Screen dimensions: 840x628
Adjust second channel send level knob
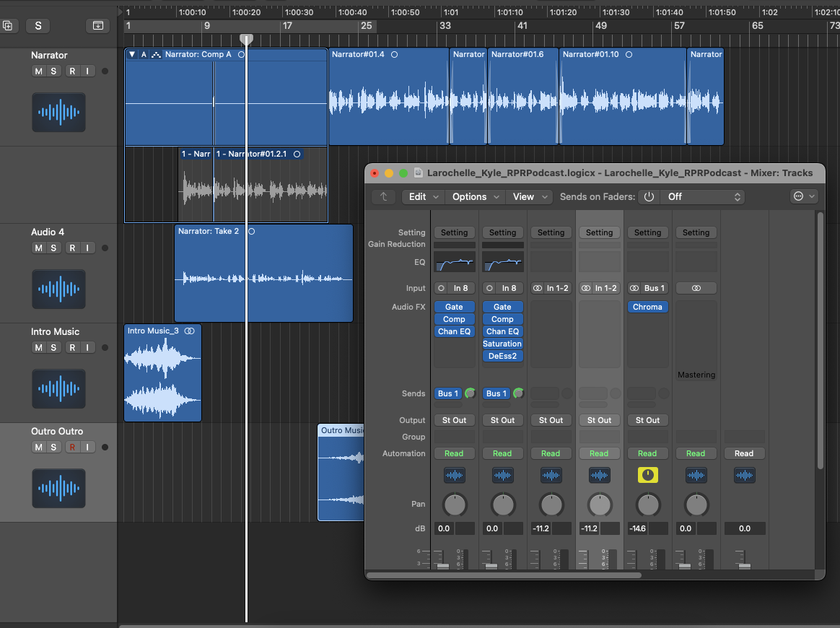(x=518, y=393)
